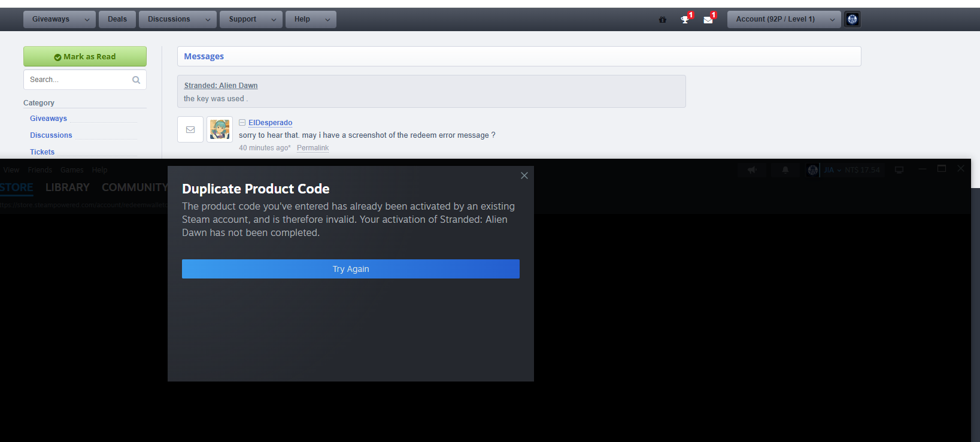Click the Messages page heading
Viewport: 980px width, 442px height.
pos(204,56)
